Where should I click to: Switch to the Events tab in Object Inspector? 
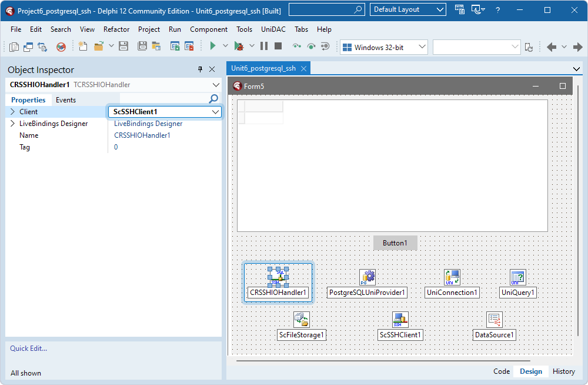[65, 99]
